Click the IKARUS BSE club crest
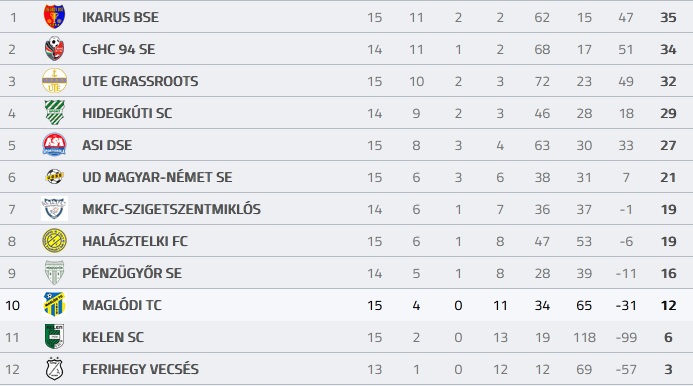The height and width of the screenshot is (386, 693). click(x=54, y=17)
